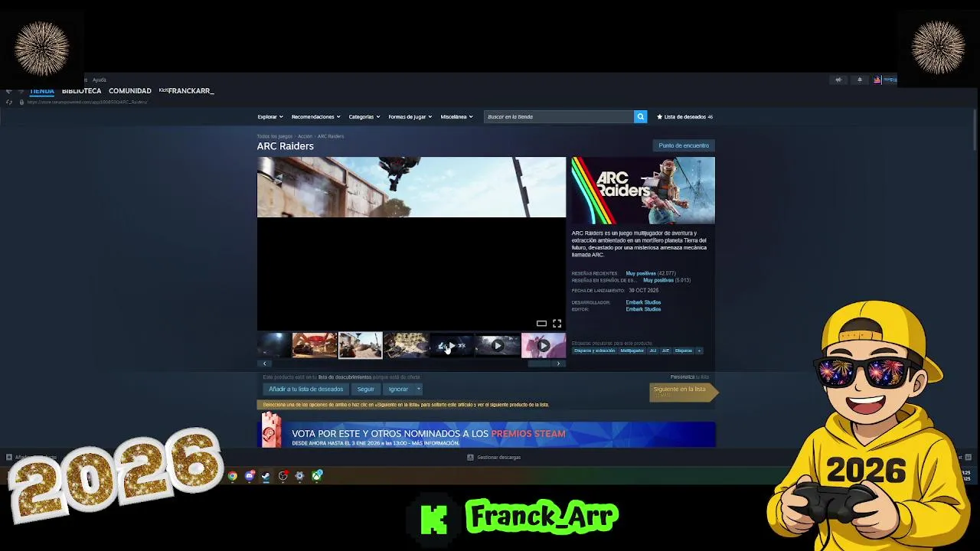This screenshot has width=980, height=551.
Task: Play the dark gray trailer thumbnail
Action: [498, 346]
